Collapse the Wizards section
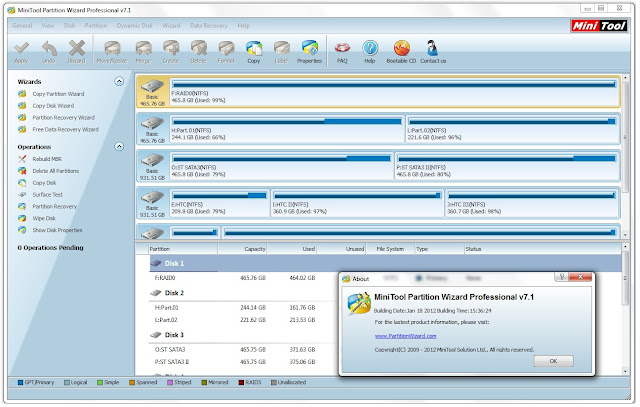640x407 pixels. point(119,81)
